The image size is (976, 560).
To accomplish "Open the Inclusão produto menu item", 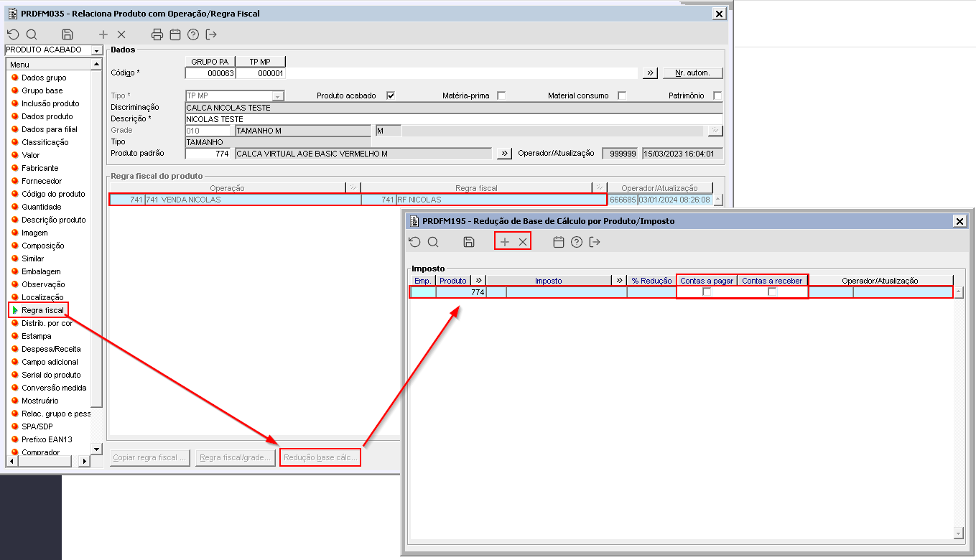I will (x=50, y=103).
